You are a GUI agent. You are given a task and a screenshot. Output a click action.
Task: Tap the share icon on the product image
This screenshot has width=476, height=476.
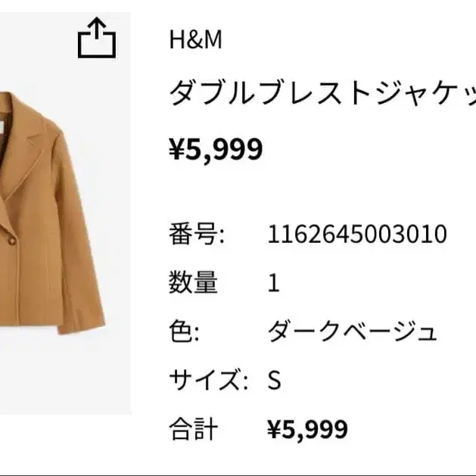point(97,38)
